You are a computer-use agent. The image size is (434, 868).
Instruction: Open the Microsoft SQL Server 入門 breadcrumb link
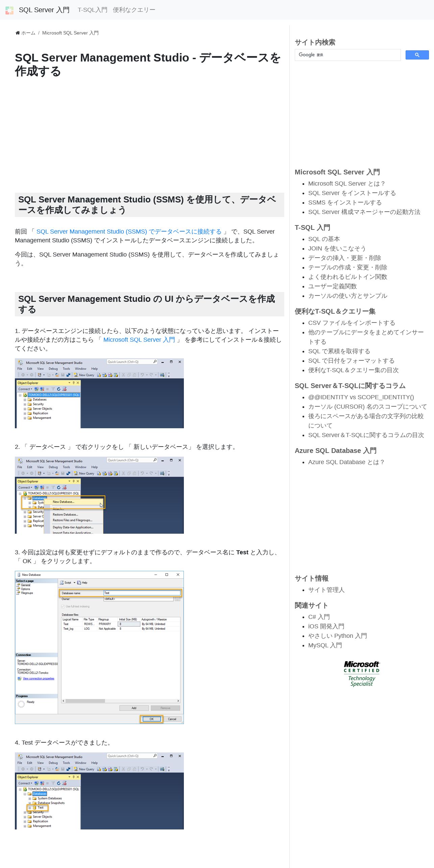point(70,33)
